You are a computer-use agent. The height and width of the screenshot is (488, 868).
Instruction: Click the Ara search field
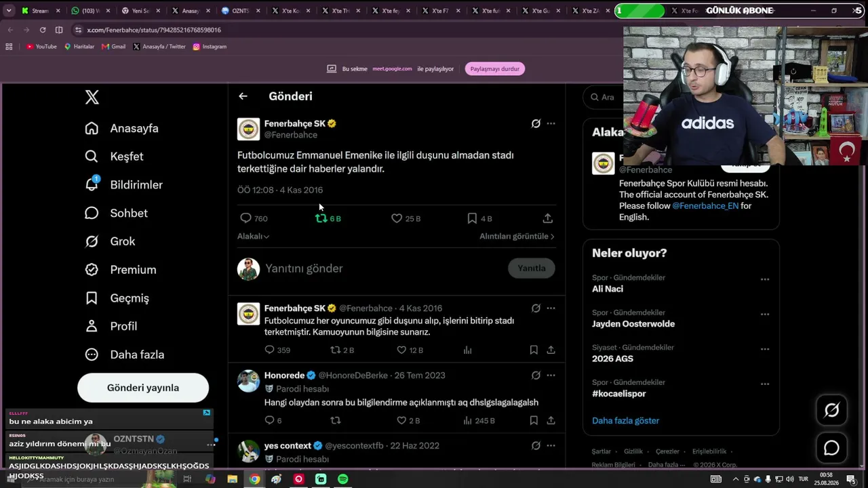coord(604,97)
